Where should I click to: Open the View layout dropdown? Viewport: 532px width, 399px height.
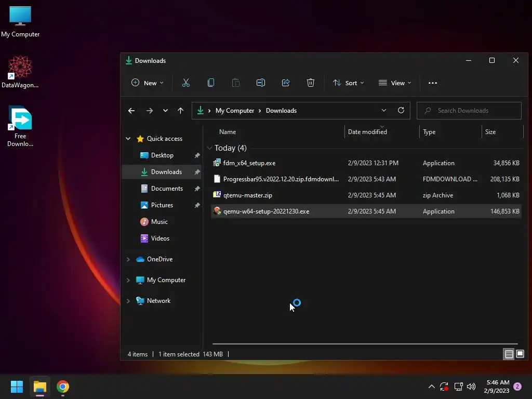tap(395, 83)
